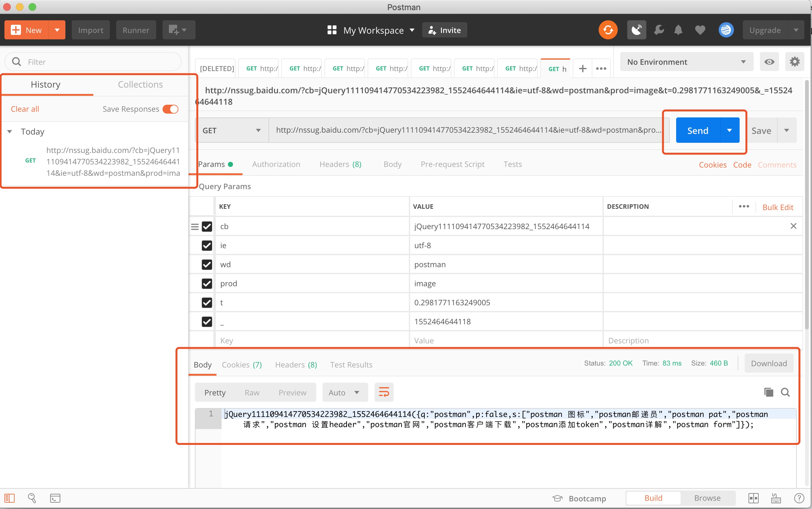Open the Upgrade dropdown arrow
Screen dimensions: 812x509
coord(796,30)
